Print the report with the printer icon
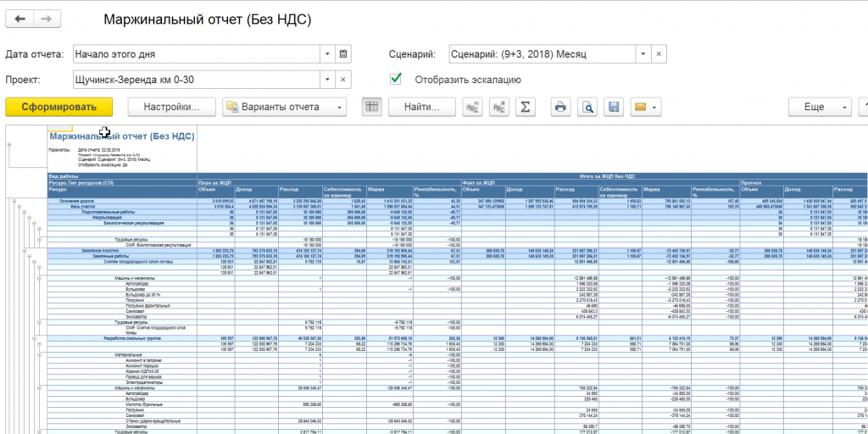 560,107
